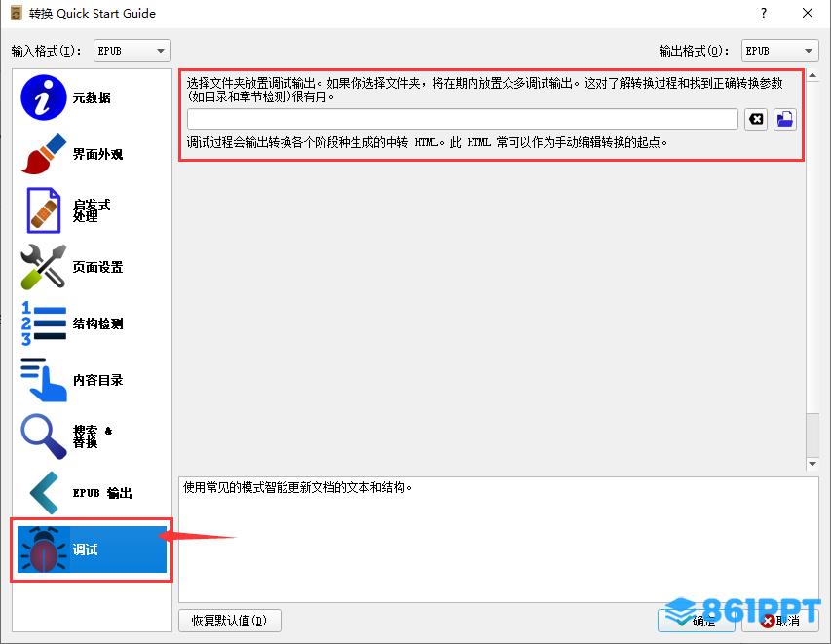The image size is (831, 644).
Task: Open the 元数据 metadata section icon
Action: click(x=44, y=97)
